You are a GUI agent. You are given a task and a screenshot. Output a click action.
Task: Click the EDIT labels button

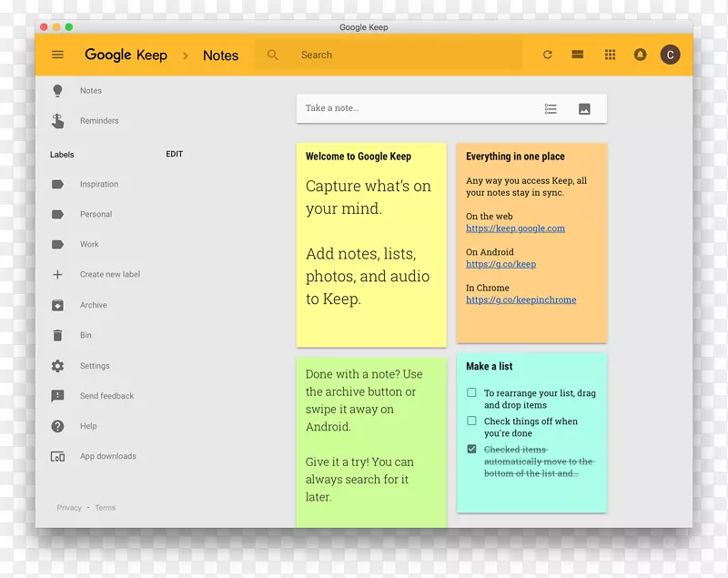pos(174,155)
